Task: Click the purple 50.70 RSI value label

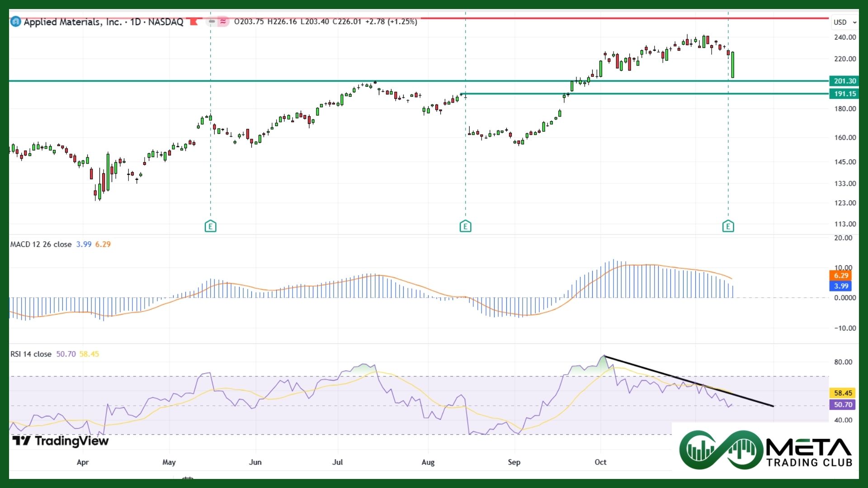Action: (x=843, y=405)
